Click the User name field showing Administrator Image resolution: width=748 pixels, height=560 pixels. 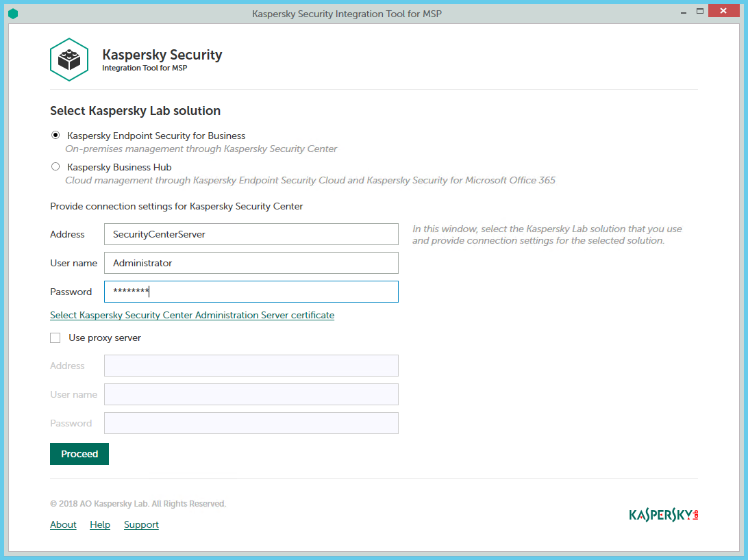pyautogui.click(x=251, y=262)
